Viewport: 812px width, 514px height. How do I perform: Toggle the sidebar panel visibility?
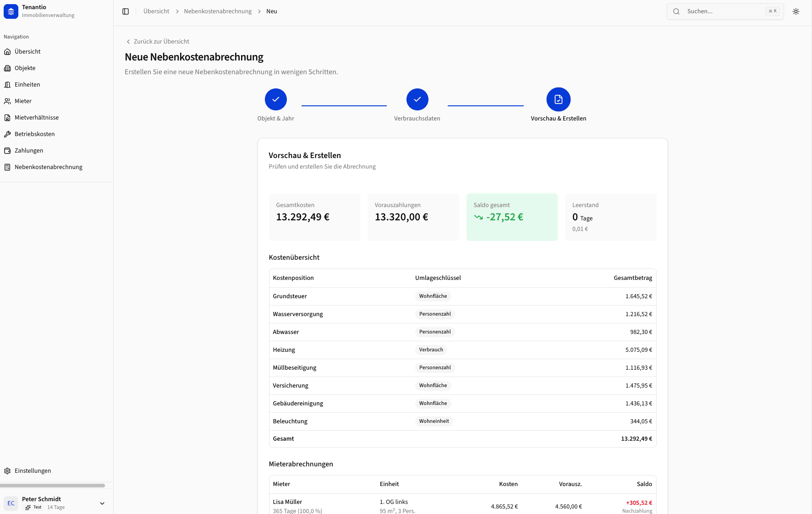pos(126,11)
